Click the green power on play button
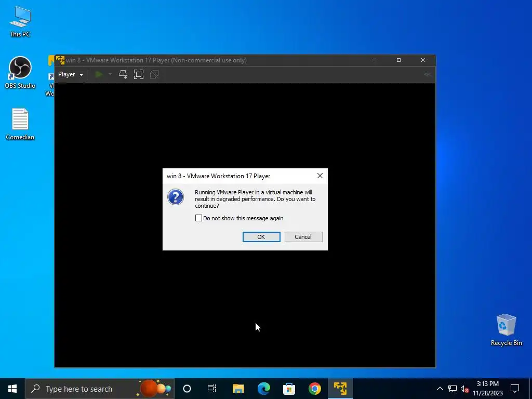Image resolution: width=532 pixels, height=399 pixels. pyautogui.click(x=99, y=74)
